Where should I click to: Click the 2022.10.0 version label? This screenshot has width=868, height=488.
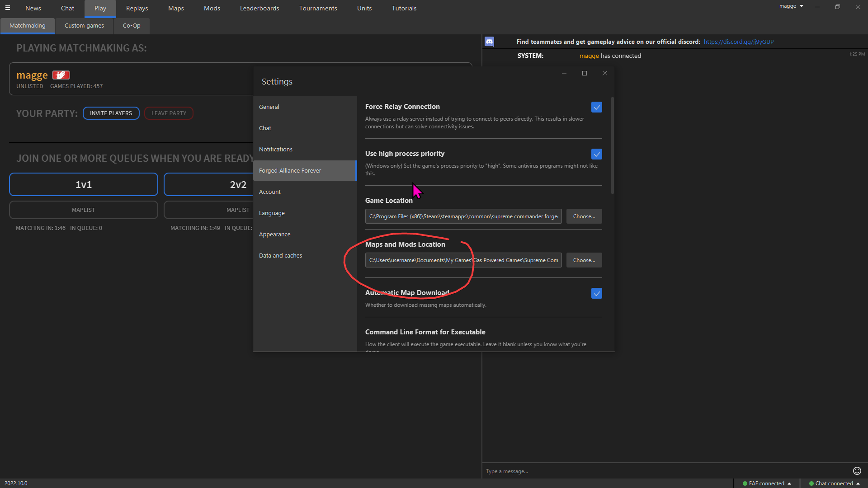(x=16, y=483)
